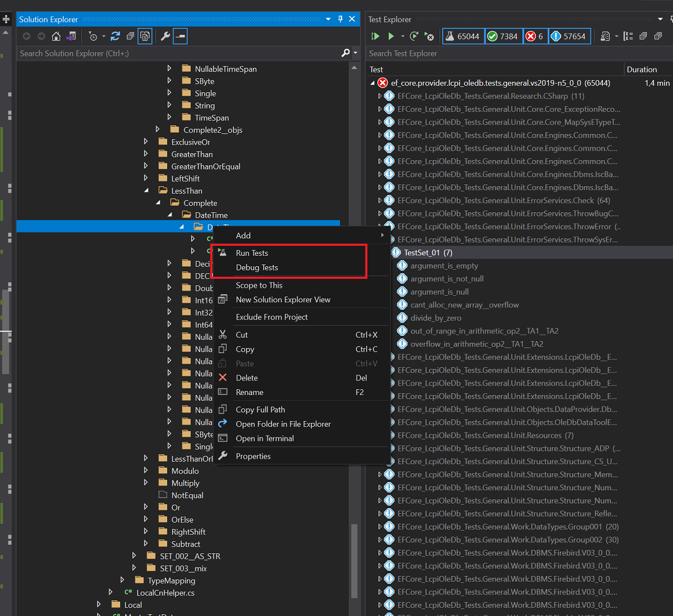Click Run All Tests in Test Explorer
The height and width of the screenshot is (616, 673).
(375, 37)
